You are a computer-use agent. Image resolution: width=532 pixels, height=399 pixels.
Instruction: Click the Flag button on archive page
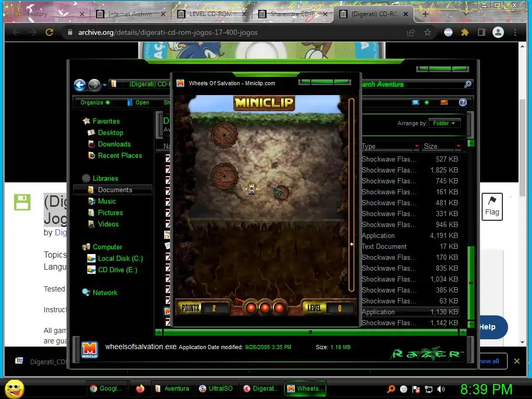click(492, 207)
